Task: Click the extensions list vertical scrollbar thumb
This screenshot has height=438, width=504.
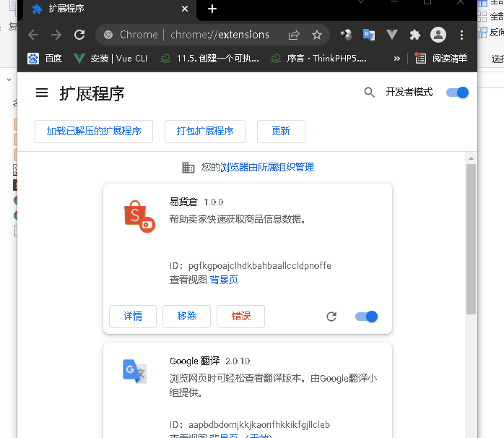Action: coord(471,239)
